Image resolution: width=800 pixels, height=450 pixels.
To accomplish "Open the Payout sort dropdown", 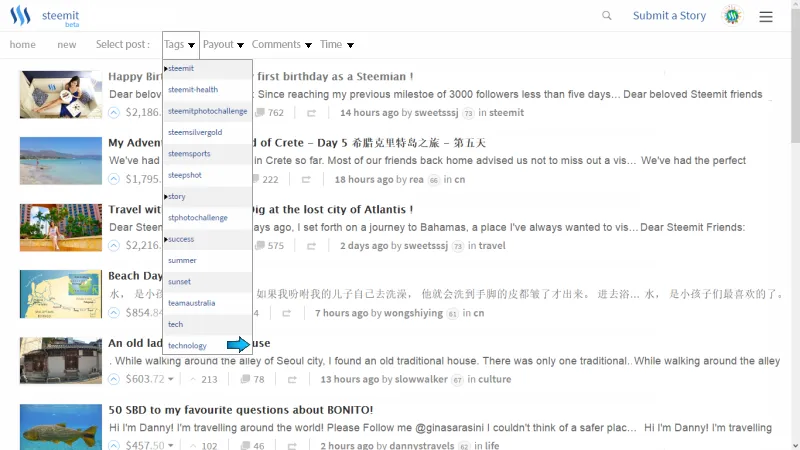I will [x=223, y=44].
